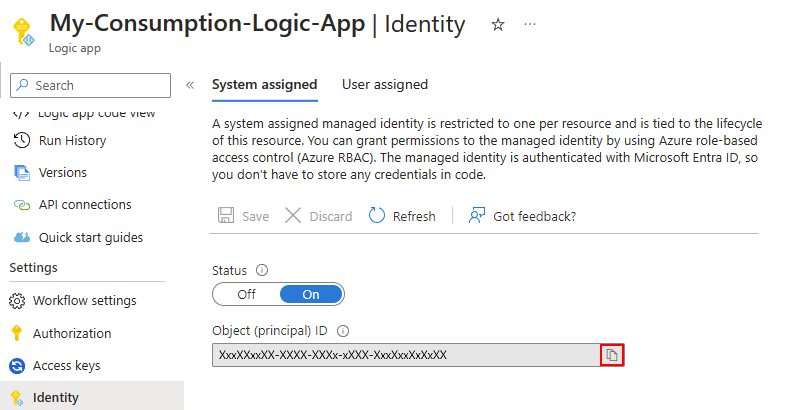
Task: Click the magnifier icon in Search box
Action: pyautogui.click(x=22, y=85)
